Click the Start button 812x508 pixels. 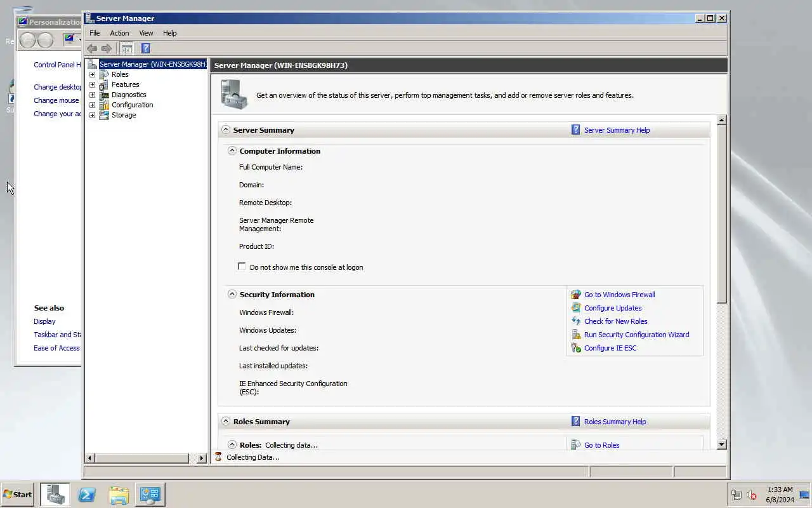[x=17, y=495]
